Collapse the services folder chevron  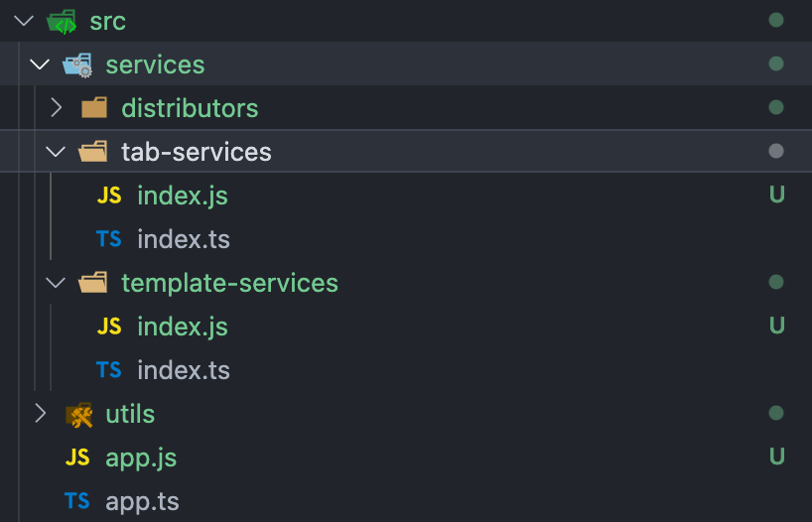40,65
